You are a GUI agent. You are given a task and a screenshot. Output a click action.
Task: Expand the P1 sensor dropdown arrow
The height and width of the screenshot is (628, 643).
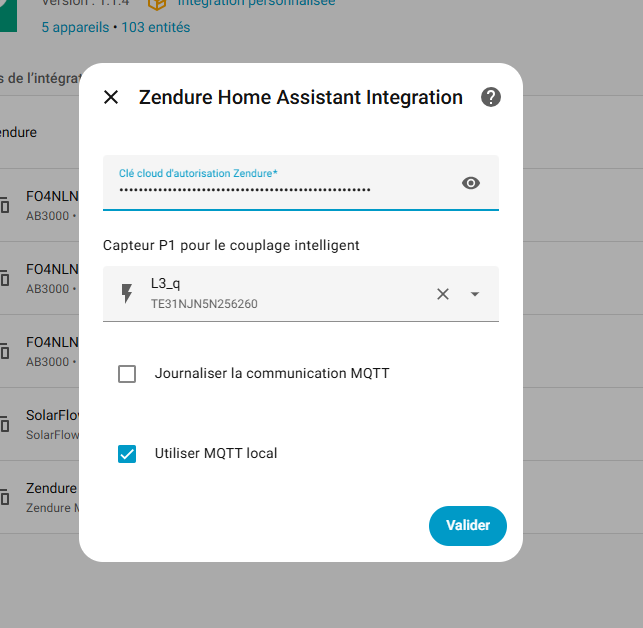(475, 294)
